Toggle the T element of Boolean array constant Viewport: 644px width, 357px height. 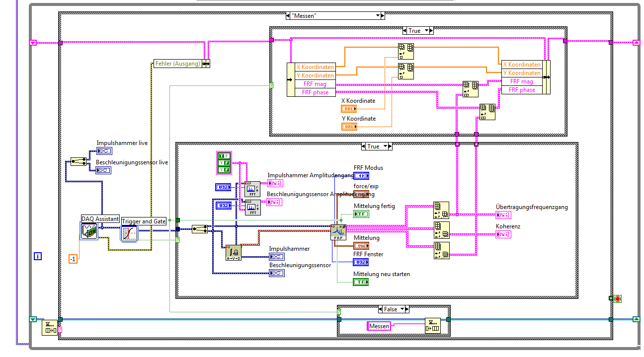pos(222,156)
